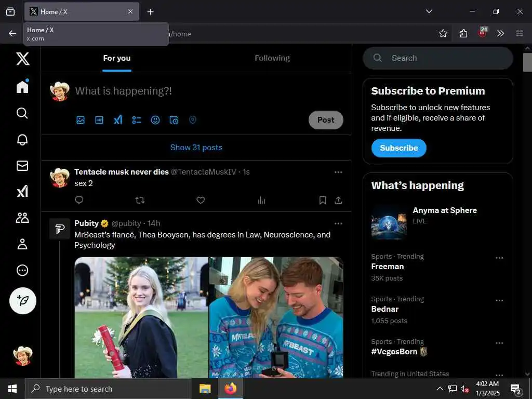Open Bednar trending topic

tap(385, 309)
